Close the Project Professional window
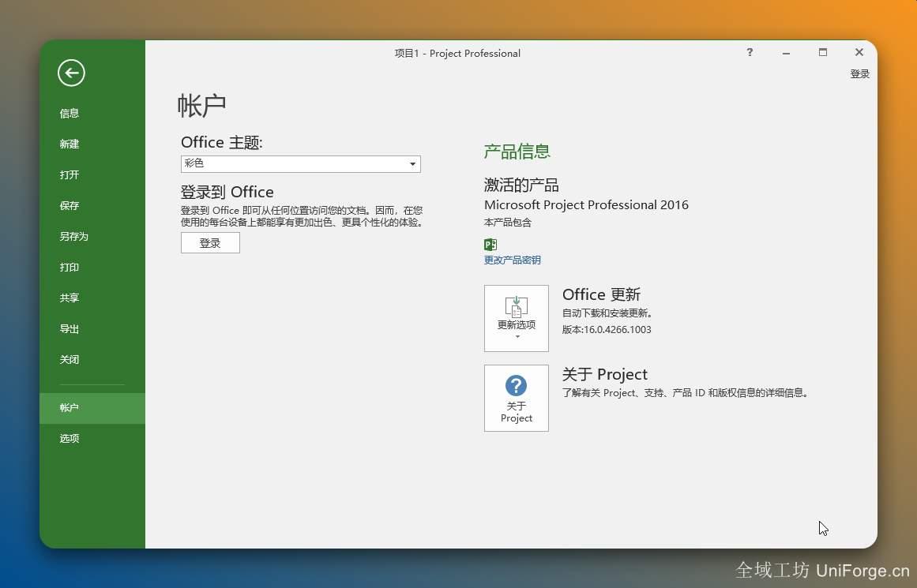 click(859, 52)
